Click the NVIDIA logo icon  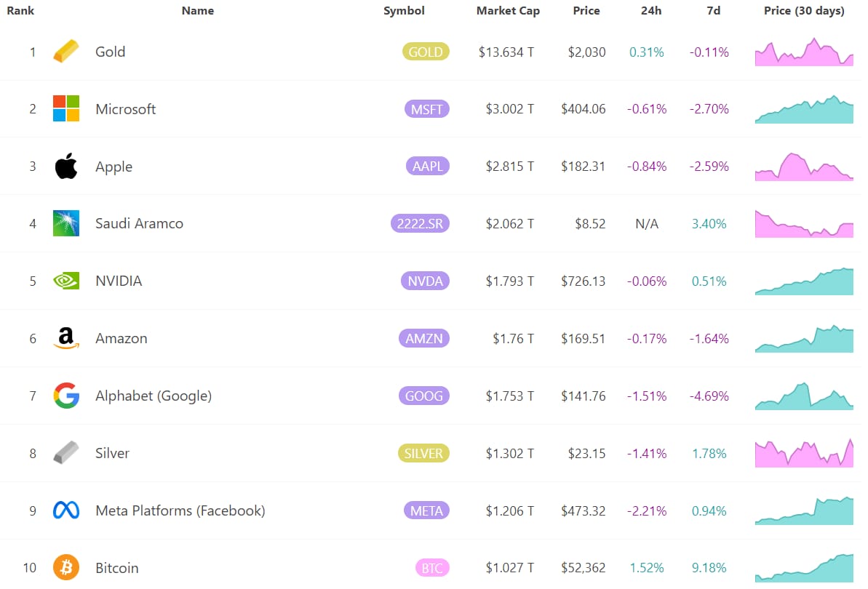(x=66, y=281)
